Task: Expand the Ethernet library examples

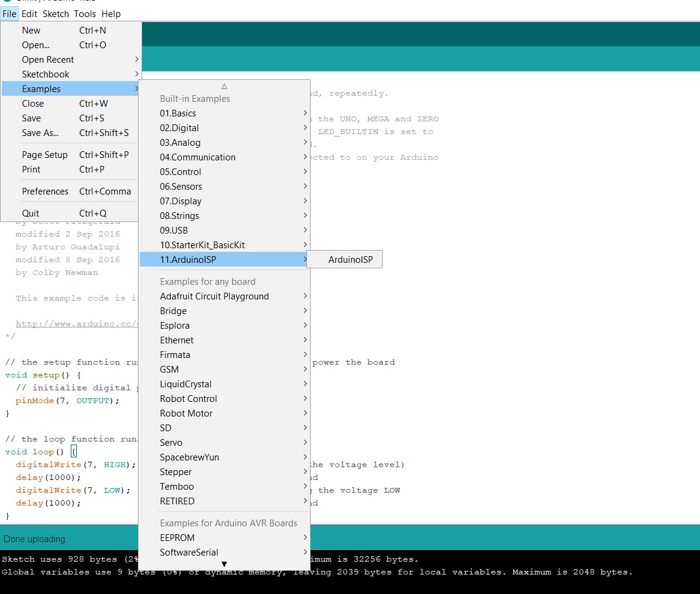Action: 225,340
